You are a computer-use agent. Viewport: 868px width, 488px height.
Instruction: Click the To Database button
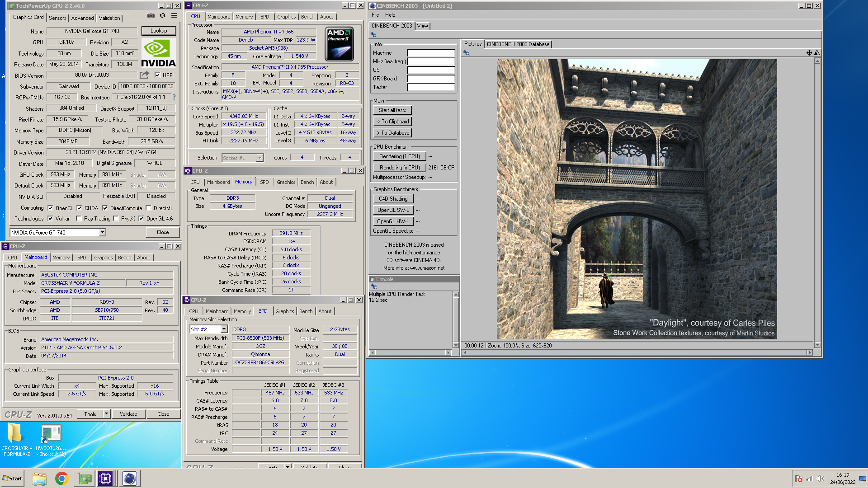(392, 133)
